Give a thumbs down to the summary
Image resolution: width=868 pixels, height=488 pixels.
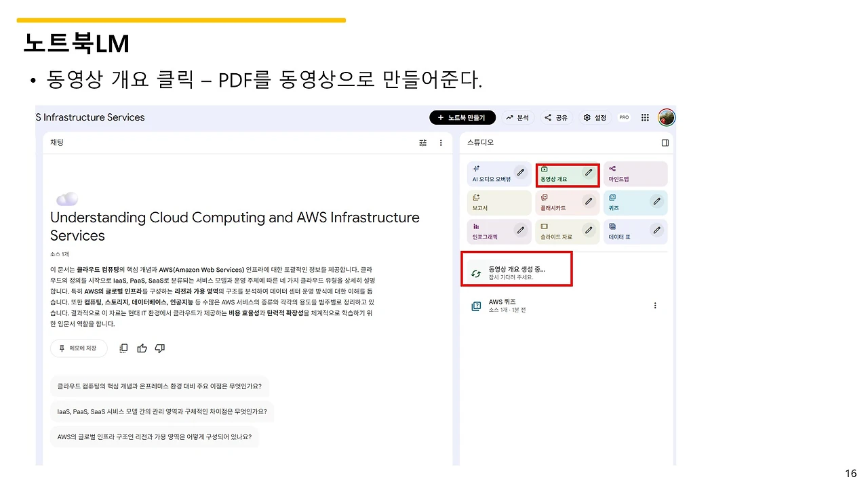160,348
